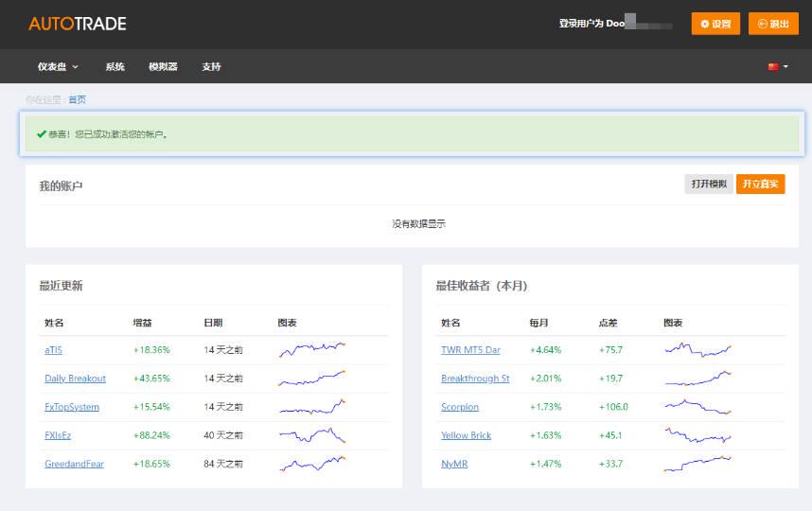The image size is (812, 511).
Task: Click the 最近更新 panel heading
Action: (62, 286)
